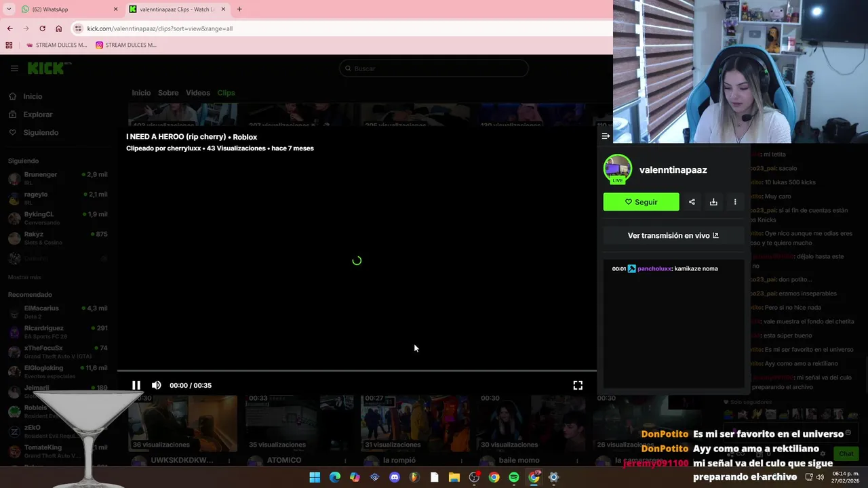This screenshot has height=488, width=868.
Task: Launch Microsoft Edge from taskbar
Action: (x=335, y=477)
